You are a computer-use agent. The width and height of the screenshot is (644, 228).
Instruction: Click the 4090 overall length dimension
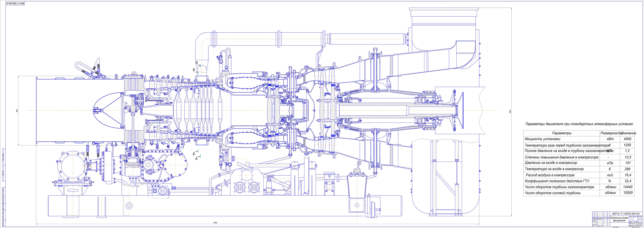click(x=215, y=222)
